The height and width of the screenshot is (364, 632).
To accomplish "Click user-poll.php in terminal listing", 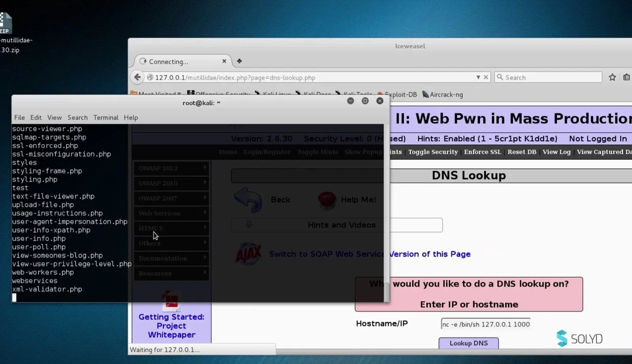I will (39, 247).
